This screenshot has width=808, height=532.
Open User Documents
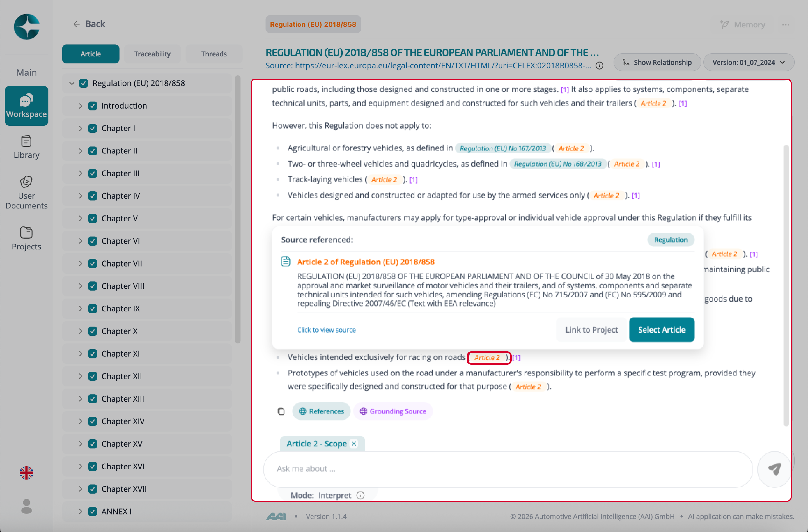(x=26, y=192)
